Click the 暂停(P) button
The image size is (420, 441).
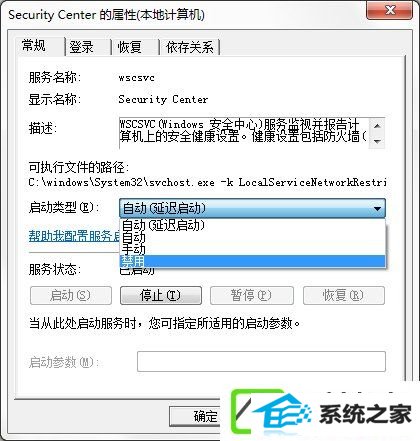point(252,295)
